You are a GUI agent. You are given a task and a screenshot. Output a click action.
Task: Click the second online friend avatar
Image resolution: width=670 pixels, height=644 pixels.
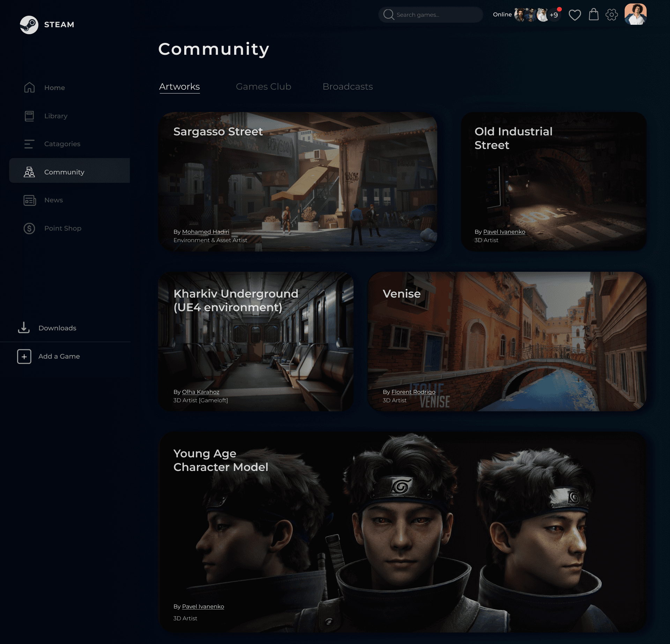pos(531,15)
